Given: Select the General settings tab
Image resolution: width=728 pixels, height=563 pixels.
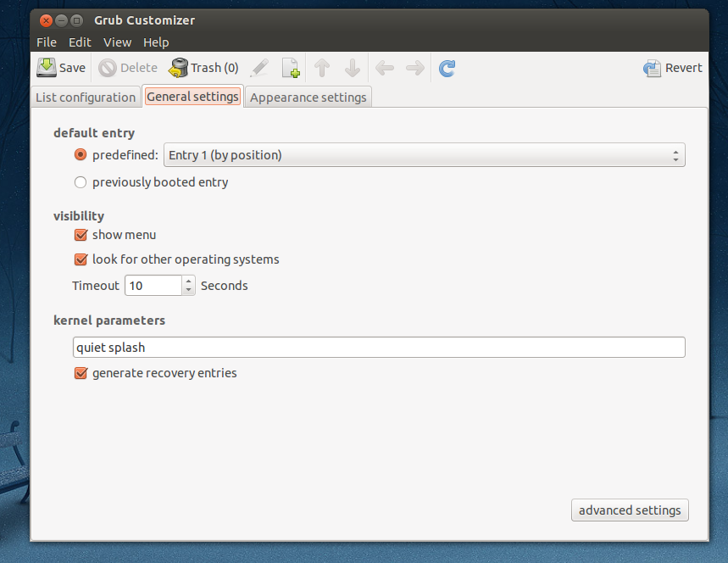Looking at the screenshot, I should (192, 96).
